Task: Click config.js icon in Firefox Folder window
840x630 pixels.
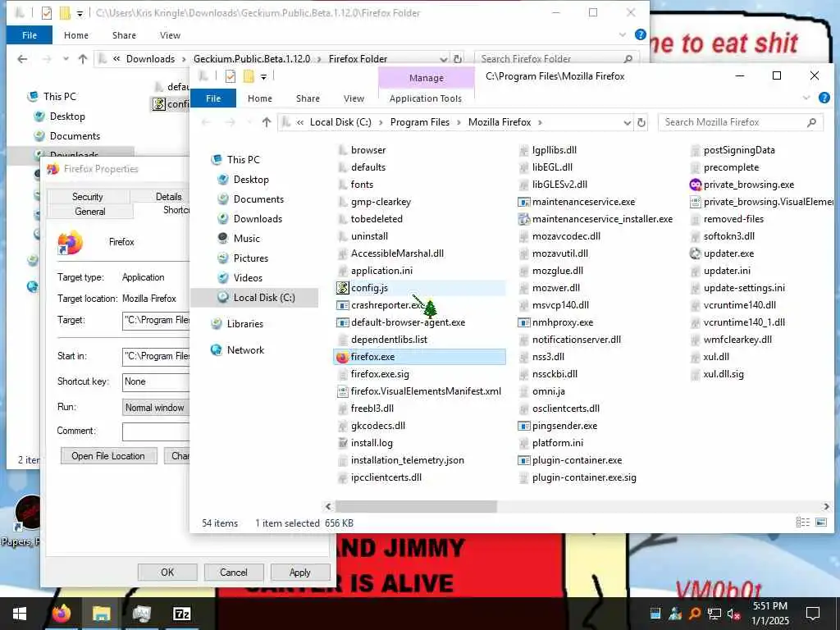Action: pos(158,104)
